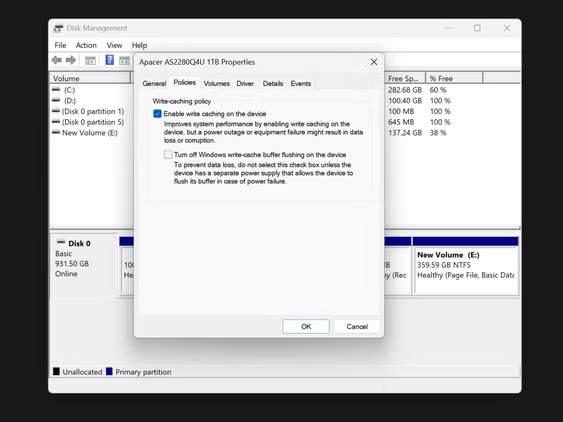Screen dimensions: 563x422
Task: Open the File menu
Action: click(x=60, y=45)
